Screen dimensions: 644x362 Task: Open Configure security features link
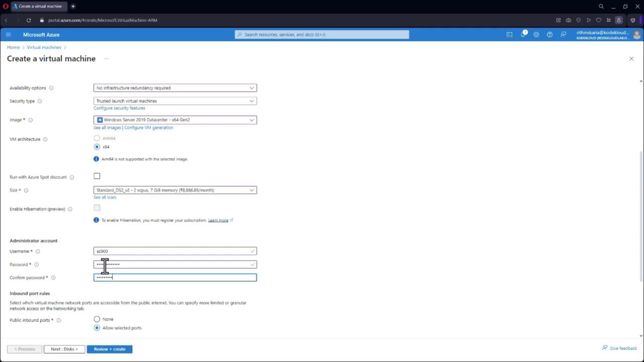(x=119, y=108)
